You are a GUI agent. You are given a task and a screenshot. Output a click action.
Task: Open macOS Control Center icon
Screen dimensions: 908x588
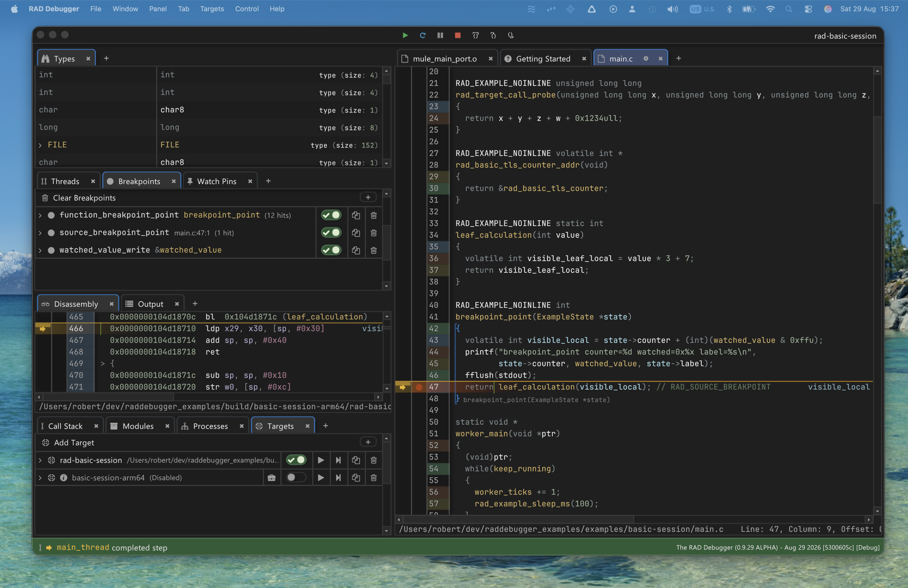coord(808,9)
